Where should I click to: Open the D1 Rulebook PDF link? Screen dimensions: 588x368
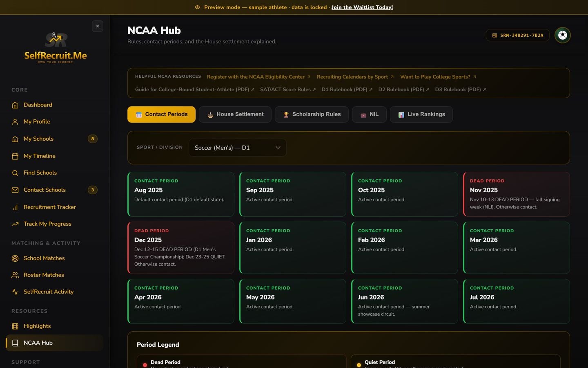click(x=347, y=90)
